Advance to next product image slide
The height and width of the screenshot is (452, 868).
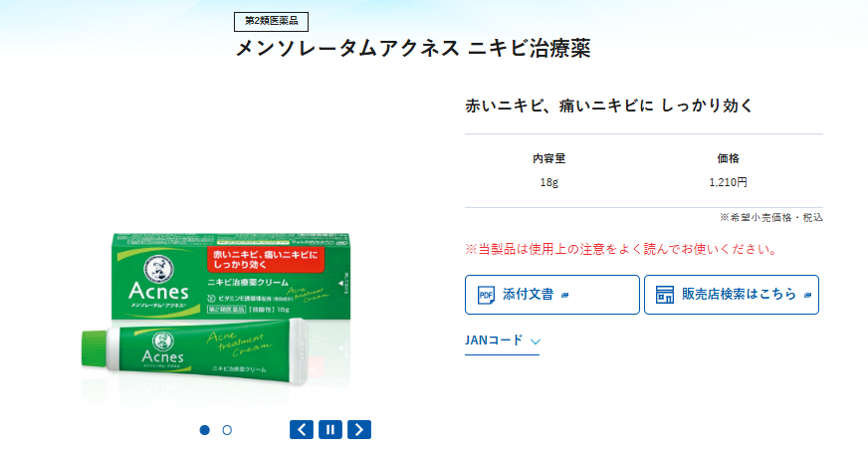tap(359, 429)
